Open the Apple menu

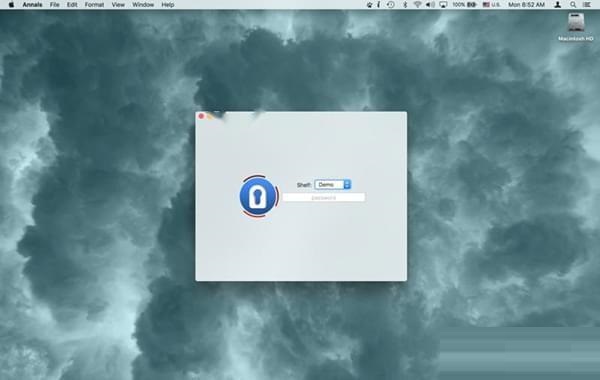[x=11, y=5]
